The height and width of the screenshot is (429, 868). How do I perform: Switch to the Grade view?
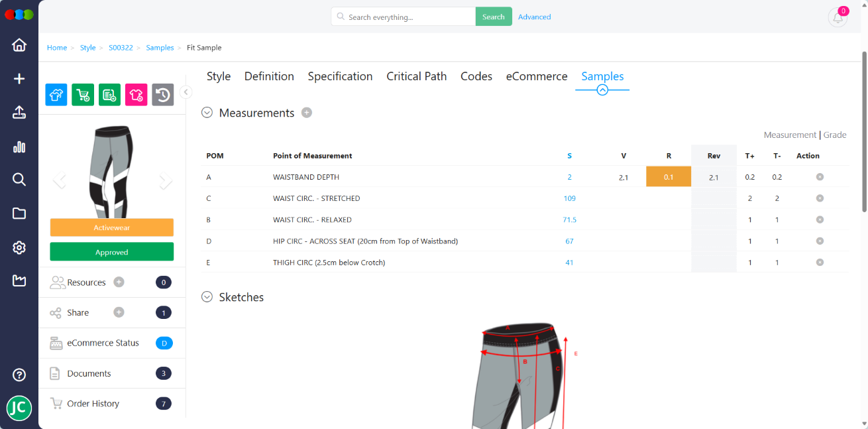(x=834, y=135)
